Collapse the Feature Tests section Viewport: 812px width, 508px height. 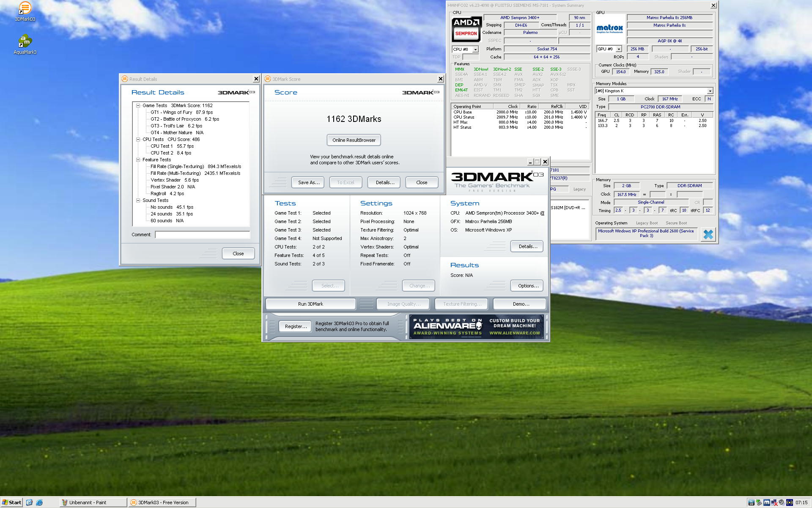[138, 160]
